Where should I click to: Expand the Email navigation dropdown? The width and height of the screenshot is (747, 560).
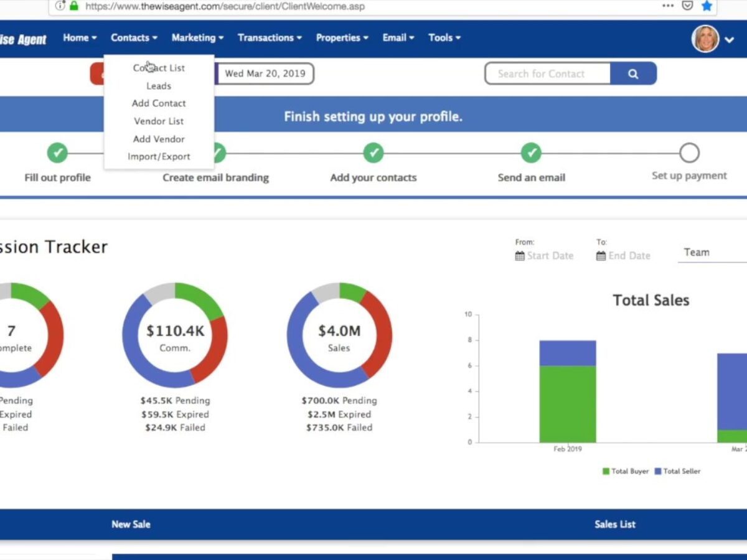click(x=398, y=37)
